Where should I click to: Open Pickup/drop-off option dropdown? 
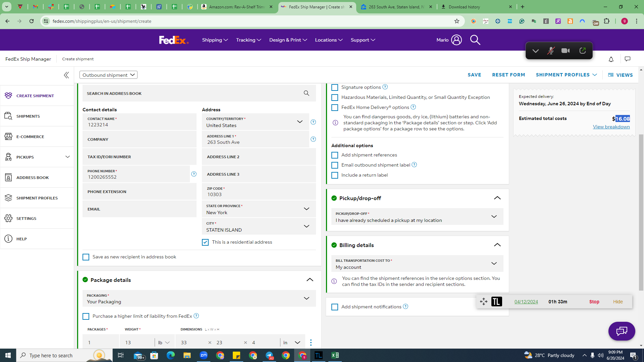click(417, 217)
